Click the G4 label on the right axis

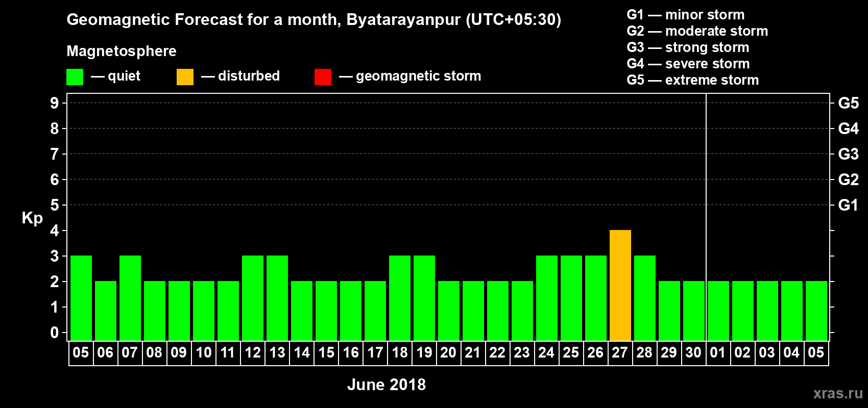(849, 129)
